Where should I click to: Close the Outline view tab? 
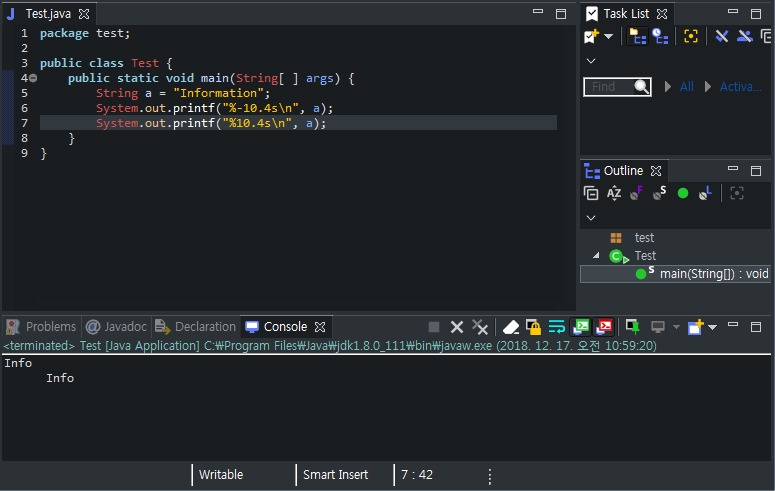656,171
